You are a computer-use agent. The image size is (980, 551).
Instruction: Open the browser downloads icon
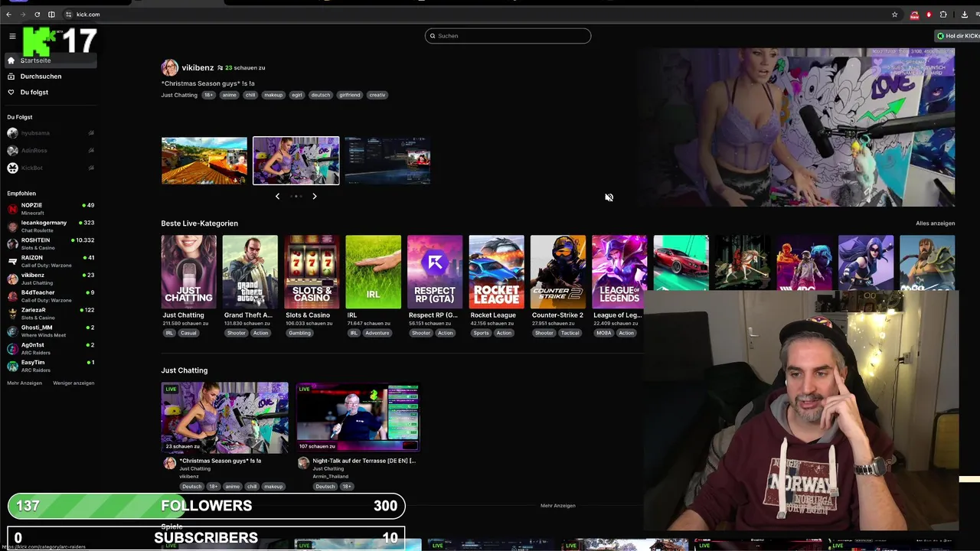(x=964, y=15)
